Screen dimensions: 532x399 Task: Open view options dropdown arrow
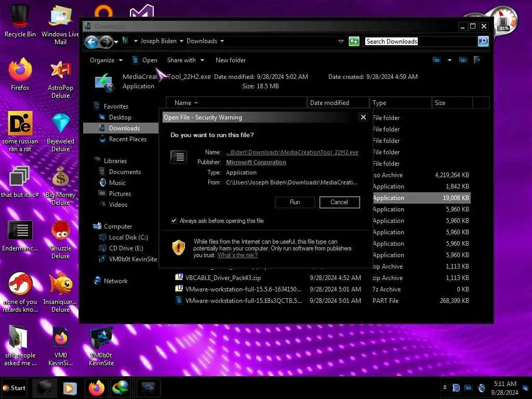pyautogui.click(x=449, y=60)
